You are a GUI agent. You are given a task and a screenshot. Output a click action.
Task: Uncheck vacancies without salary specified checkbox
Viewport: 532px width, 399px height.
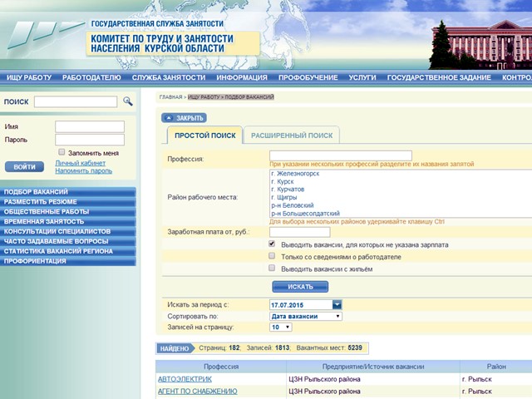tap(272, 244)
